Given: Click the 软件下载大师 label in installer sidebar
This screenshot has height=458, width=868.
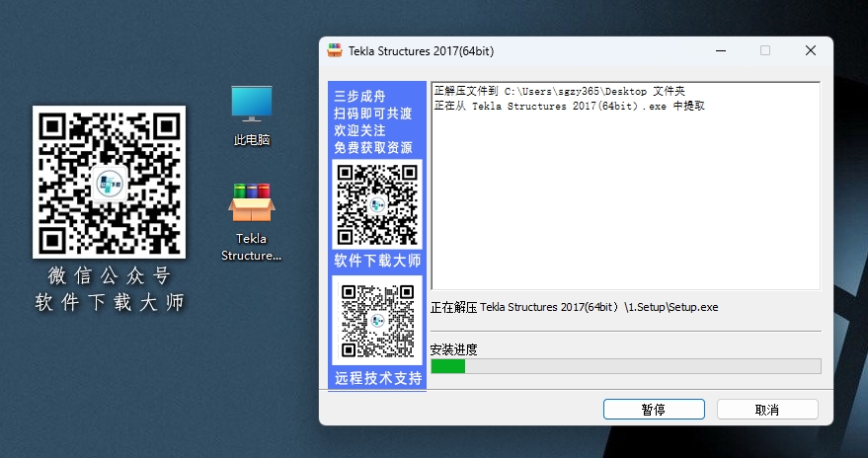Looking at the screenshot, I should (x=377, y=261).
